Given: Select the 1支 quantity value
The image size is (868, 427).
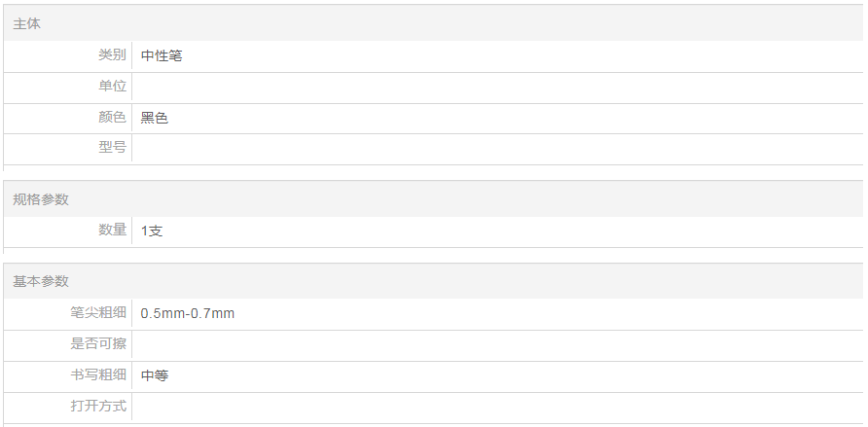Looking at the screenshot, I should click(x=152, y=231).
